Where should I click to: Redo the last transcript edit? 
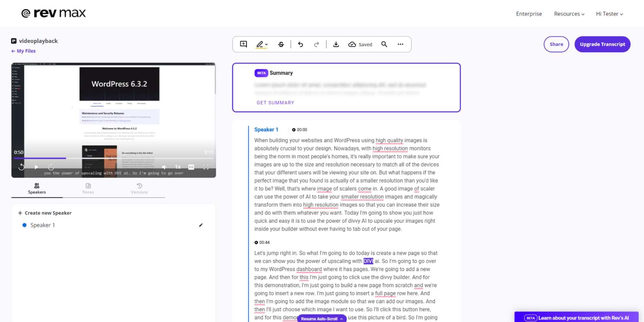(x=317, y=44)
